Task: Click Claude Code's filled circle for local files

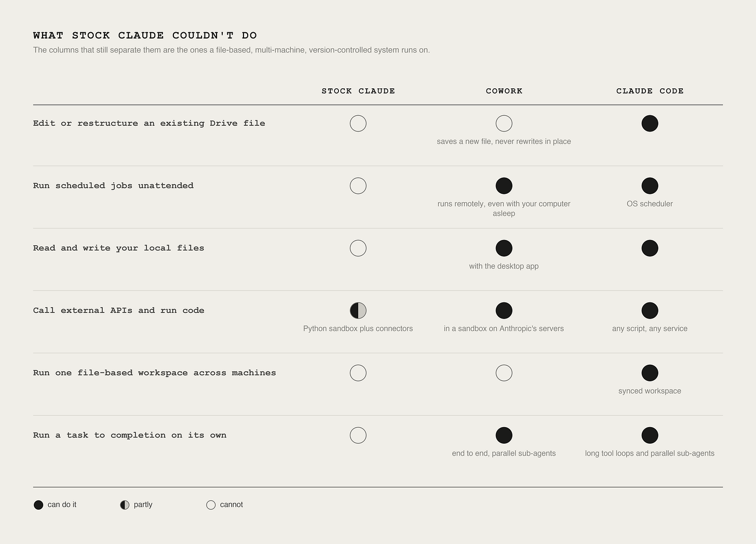Action: coord(650,248)
